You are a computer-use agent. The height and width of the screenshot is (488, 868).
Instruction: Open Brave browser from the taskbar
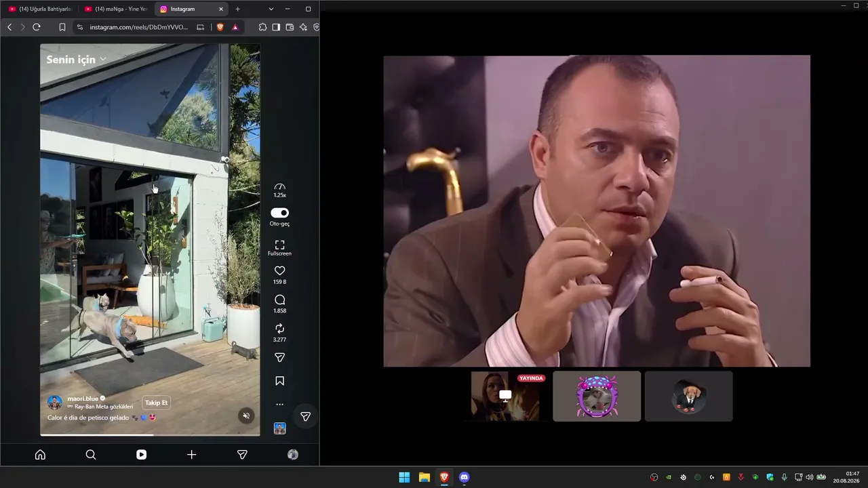tap(444, 477)
